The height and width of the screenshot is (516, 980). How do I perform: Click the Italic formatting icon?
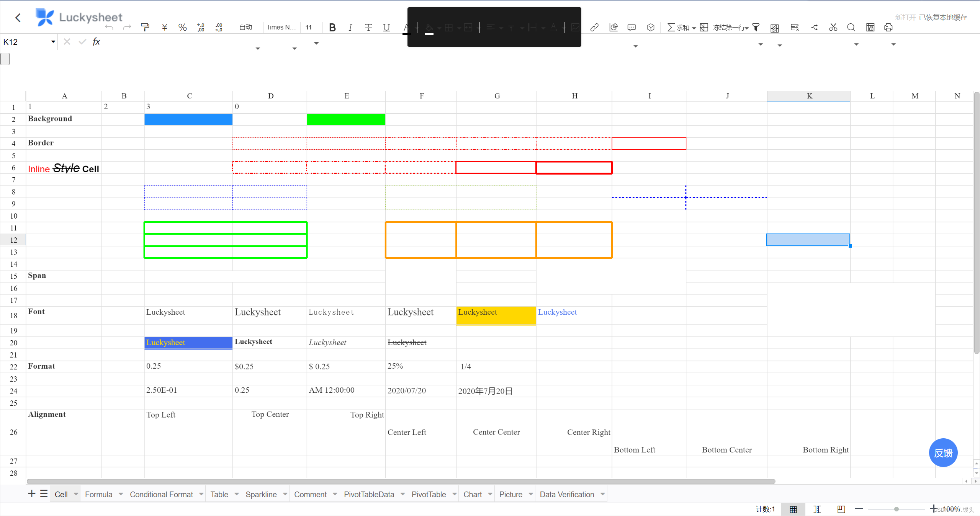pos(351,27)
